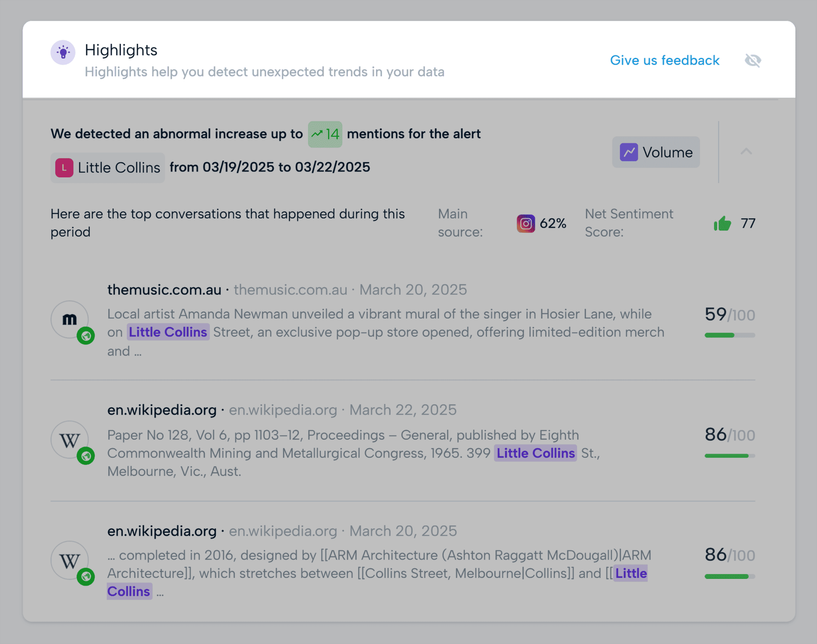Select the Little Collins alert chip

(108, 168)
